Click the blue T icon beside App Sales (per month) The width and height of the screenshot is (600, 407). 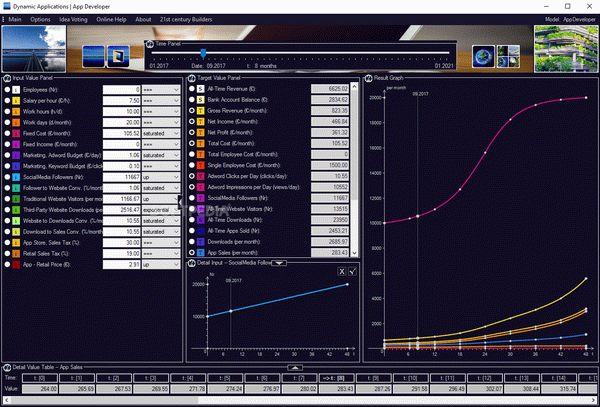click(201, 252)
